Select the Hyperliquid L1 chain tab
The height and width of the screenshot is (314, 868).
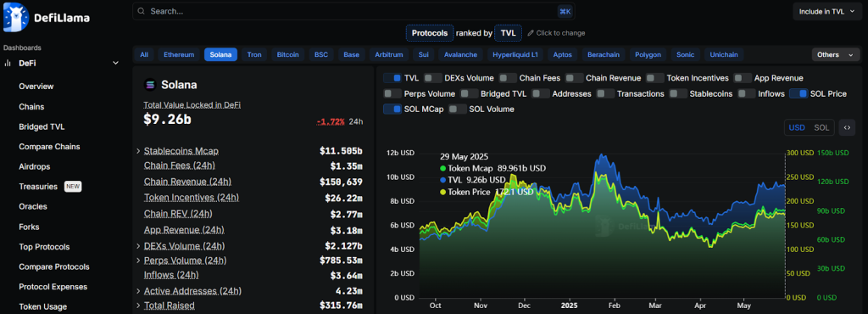click(515, 54)
